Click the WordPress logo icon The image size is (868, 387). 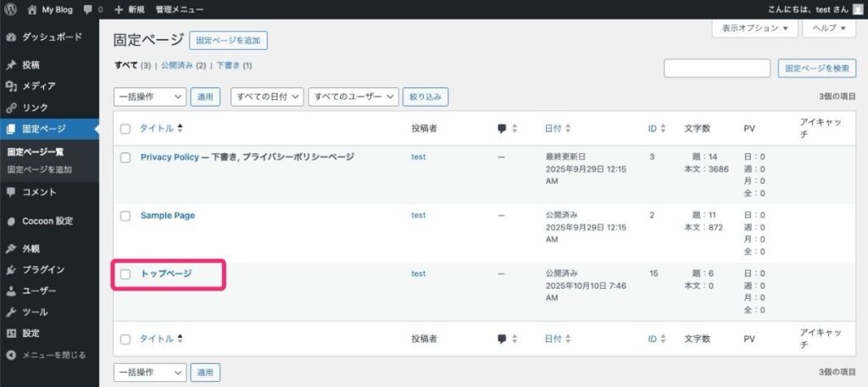point(10,9)
